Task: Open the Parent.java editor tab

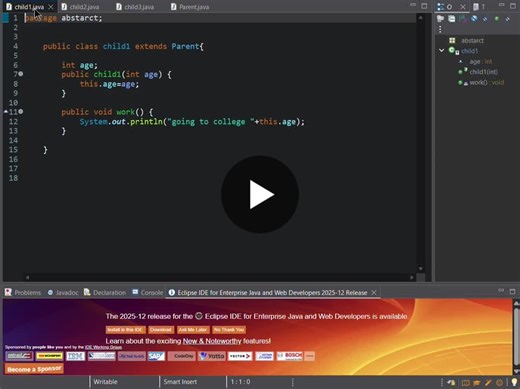Action: [x=190, y=7]
